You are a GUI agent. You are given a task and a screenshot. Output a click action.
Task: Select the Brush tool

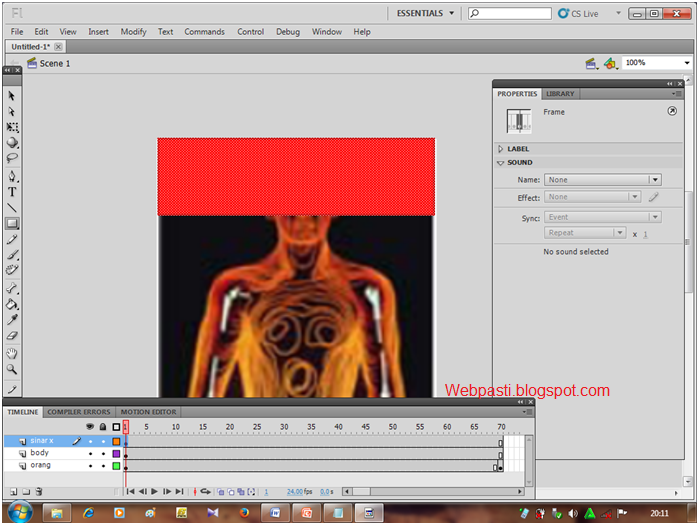pos(12,255)
